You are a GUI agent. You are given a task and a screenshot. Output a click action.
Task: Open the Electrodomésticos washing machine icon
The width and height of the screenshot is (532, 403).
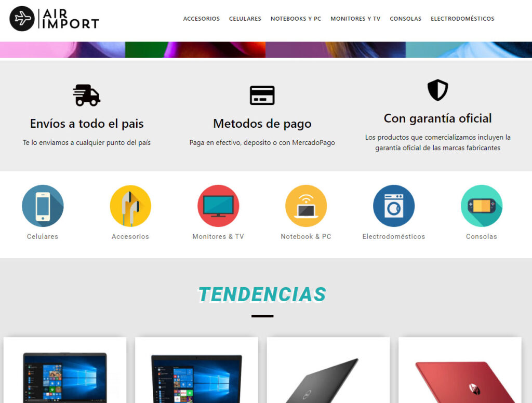pos(394,206)
